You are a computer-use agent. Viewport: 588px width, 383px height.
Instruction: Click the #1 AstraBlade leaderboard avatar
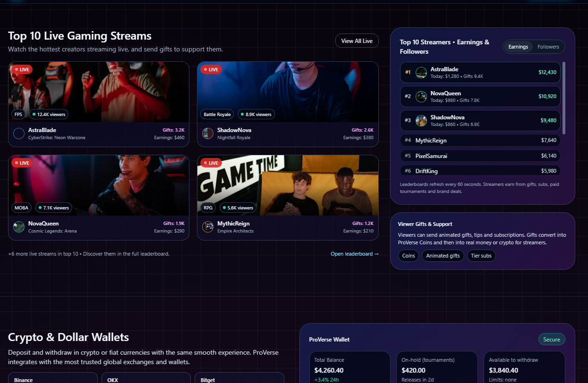(421, 73)
